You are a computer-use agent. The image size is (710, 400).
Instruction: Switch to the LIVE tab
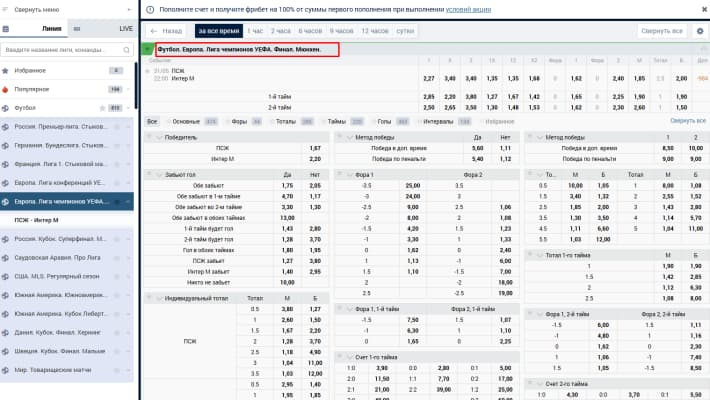coord(101,29)
